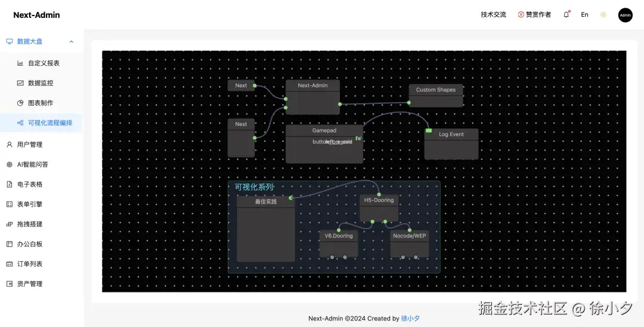
Task: Click the AI icon for AI智能问答
Action: coord(10,164)
